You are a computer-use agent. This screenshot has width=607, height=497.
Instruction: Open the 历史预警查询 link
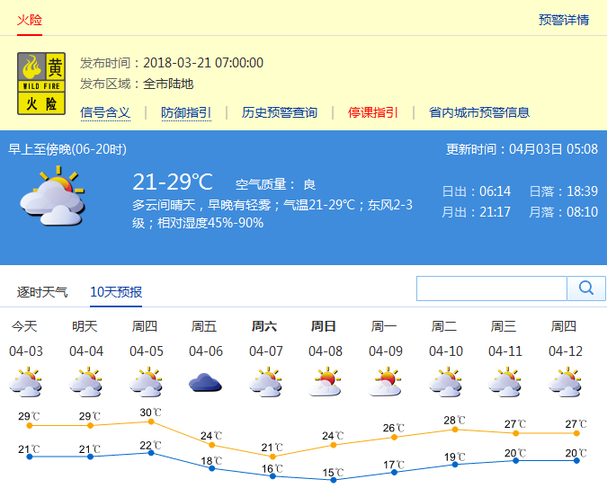pos(279,112)
